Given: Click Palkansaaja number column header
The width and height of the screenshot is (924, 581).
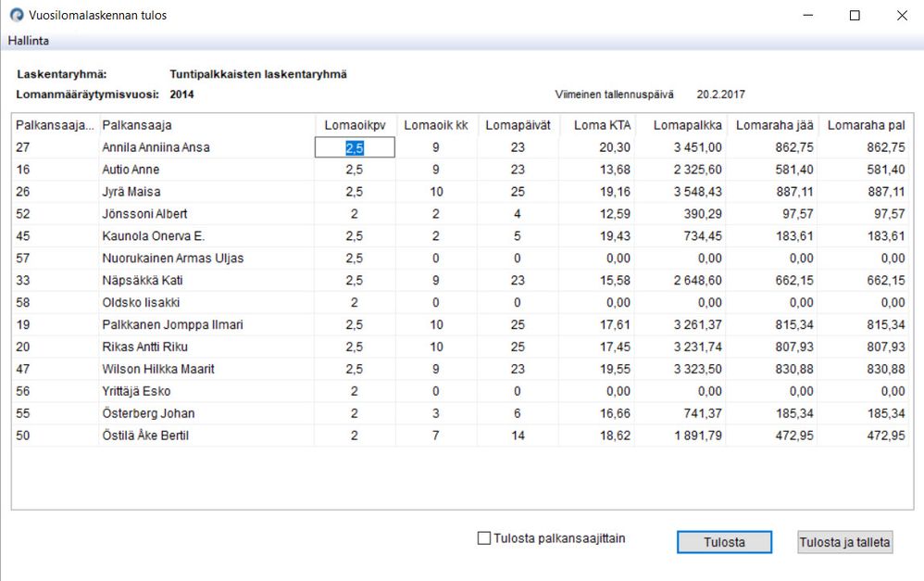Looking at the screenshot, I should (x=55, y=125).
